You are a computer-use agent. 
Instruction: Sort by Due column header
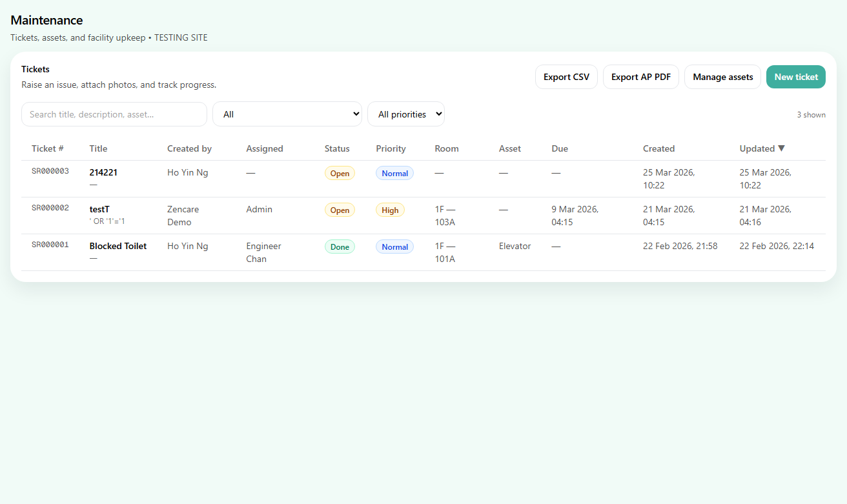(x=560, y=148)
